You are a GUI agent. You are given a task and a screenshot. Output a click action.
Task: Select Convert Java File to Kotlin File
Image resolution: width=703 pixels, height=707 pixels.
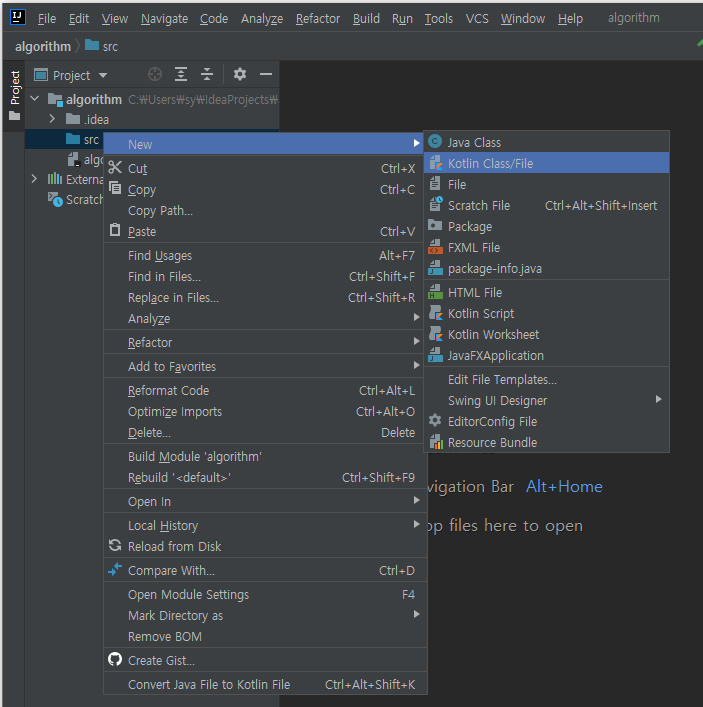(x=266, y=684)
